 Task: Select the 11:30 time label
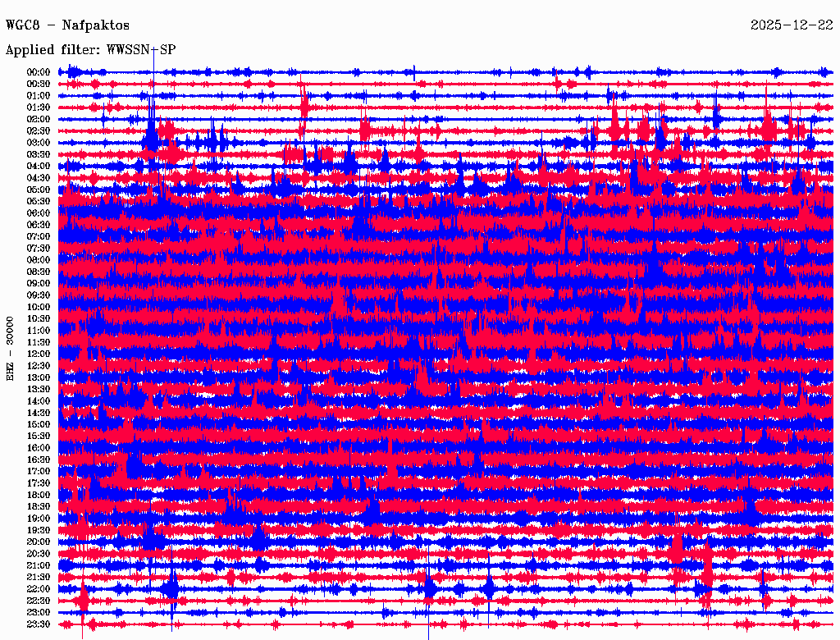tap(39, 342)
